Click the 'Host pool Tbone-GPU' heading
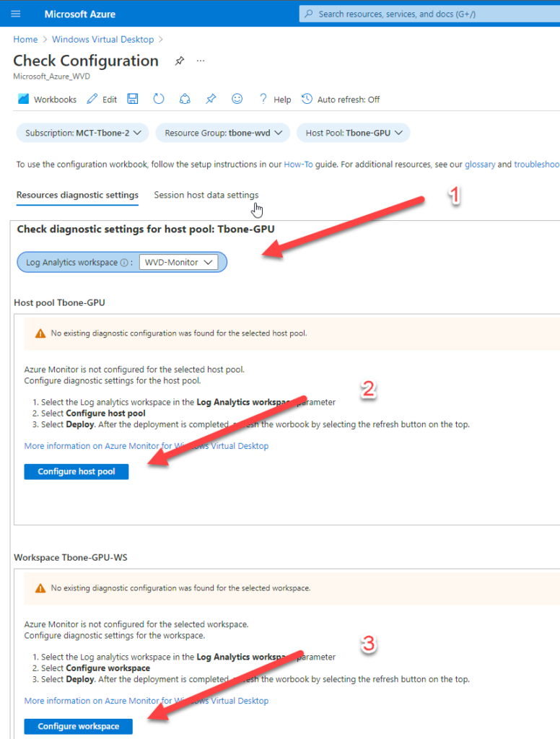 pos(59,302)
